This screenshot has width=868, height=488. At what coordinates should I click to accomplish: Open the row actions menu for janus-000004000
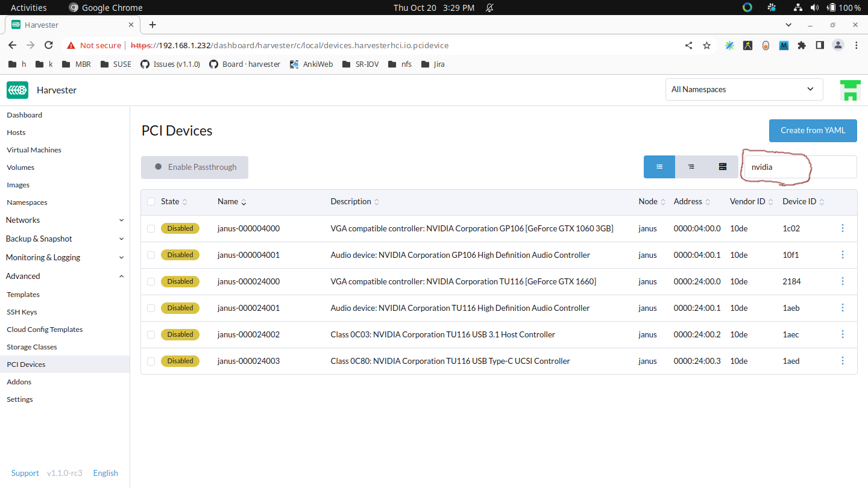pos(842,228)
